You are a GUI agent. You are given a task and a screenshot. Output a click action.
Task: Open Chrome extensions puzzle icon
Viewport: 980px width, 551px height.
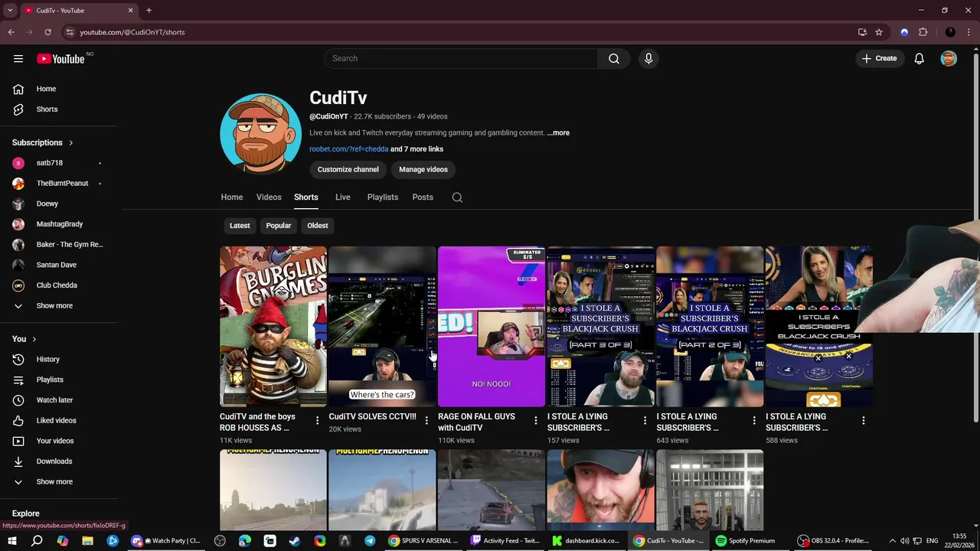click(x=923, y=32)
